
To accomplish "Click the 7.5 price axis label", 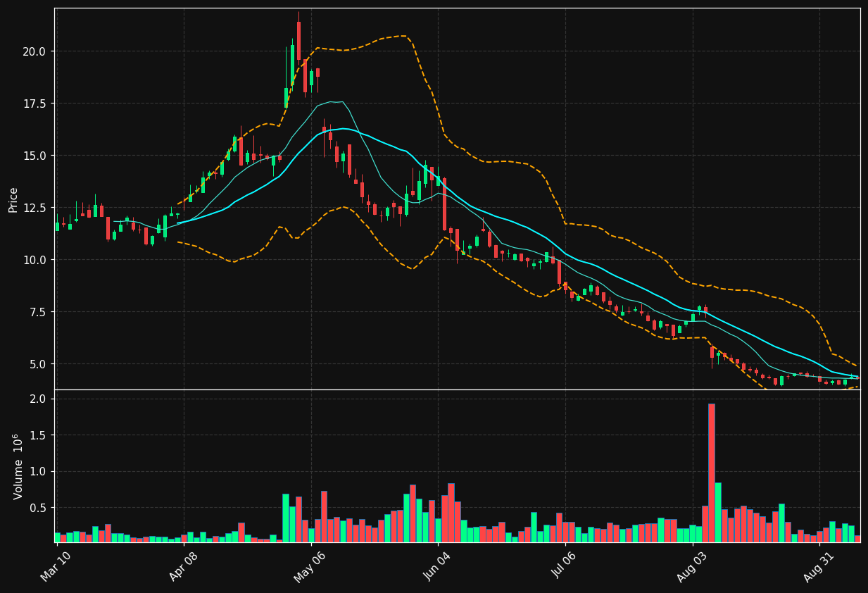I will tap(37, 312).
